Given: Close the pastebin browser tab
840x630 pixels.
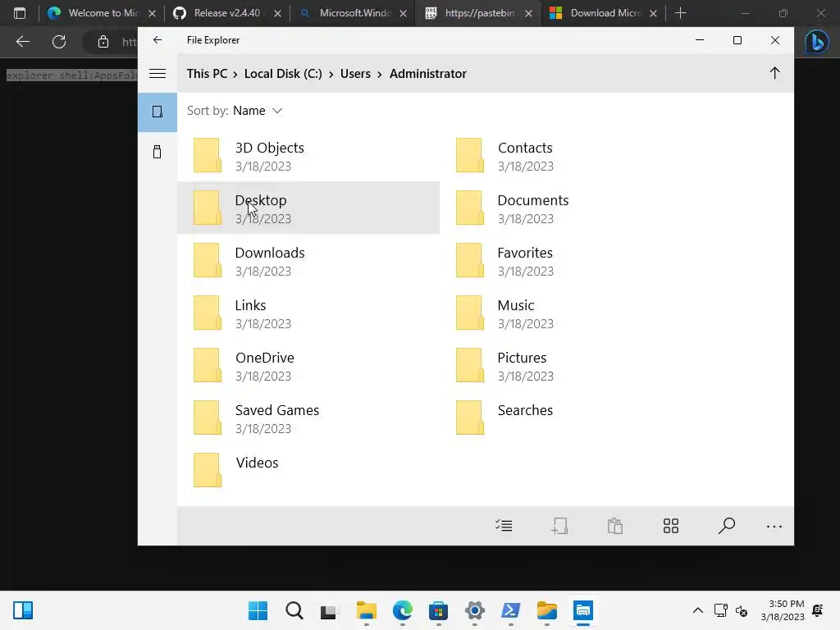Looking at the screenshot, I should 528,13.
